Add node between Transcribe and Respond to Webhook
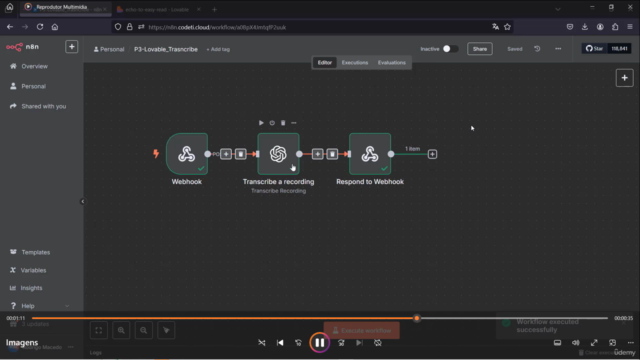 click(317, 154)
